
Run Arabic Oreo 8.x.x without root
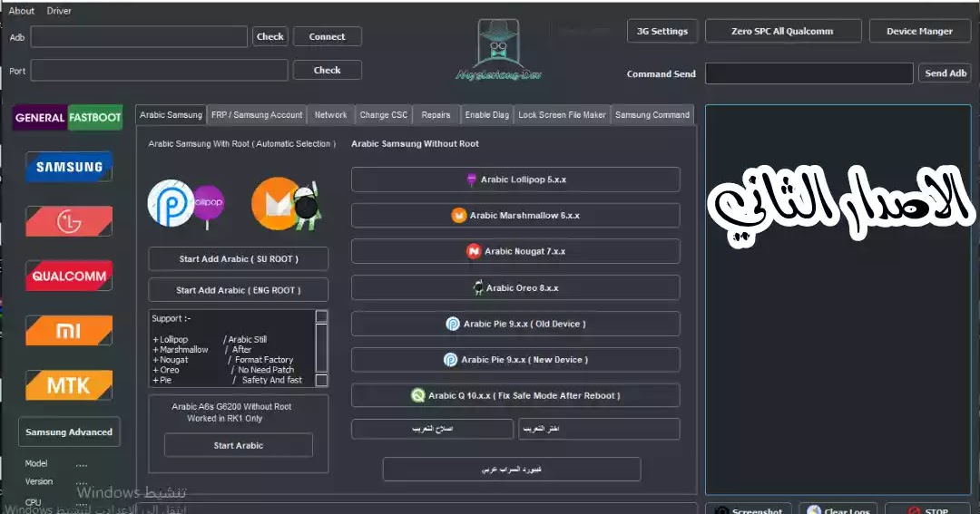[x=515, y=288]
